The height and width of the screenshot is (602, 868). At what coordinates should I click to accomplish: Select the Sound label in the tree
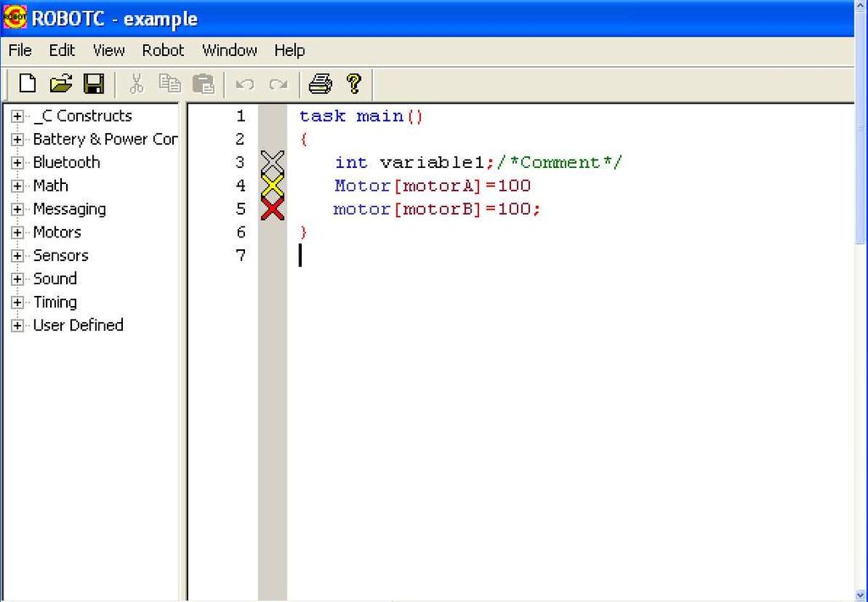pyautogui.click(x=55, y=279)
